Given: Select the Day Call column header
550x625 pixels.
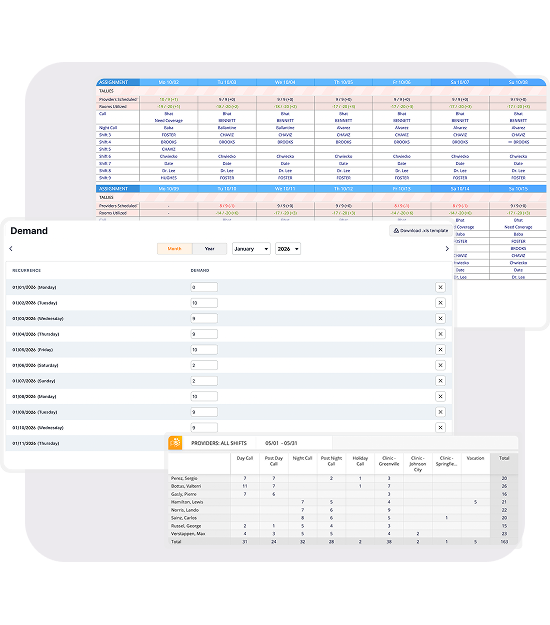Looking at the screenshot, I should (x=245, y=458).
